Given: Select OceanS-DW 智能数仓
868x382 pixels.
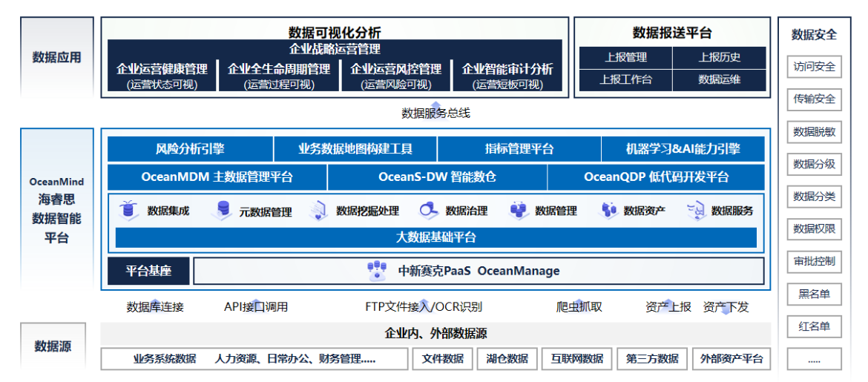Looking at the screenshot, I should click(x=437, y=177).
